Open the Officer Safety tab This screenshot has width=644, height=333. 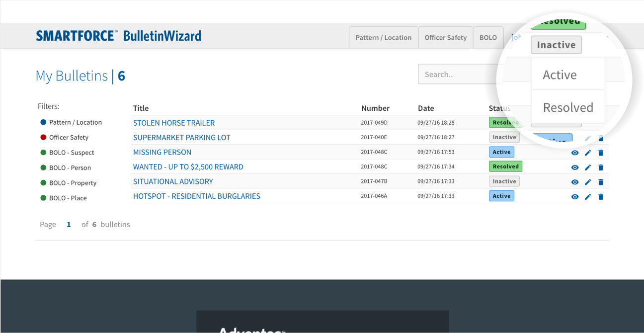445,38
